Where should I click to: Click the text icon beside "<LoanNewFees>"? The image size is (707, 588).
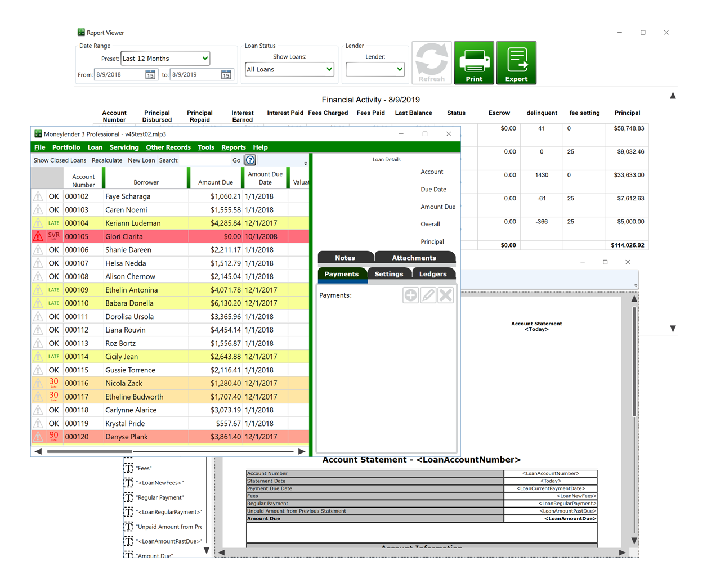pyautogui.click(x=128, y=483)
